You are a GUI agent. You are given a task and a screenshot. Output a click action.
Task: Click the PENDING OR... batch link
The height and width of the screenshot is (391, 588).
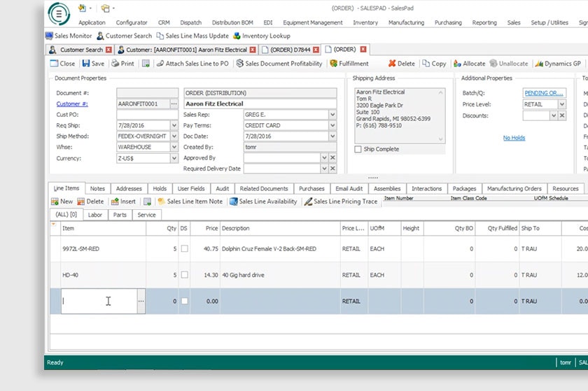pos(544,93)
